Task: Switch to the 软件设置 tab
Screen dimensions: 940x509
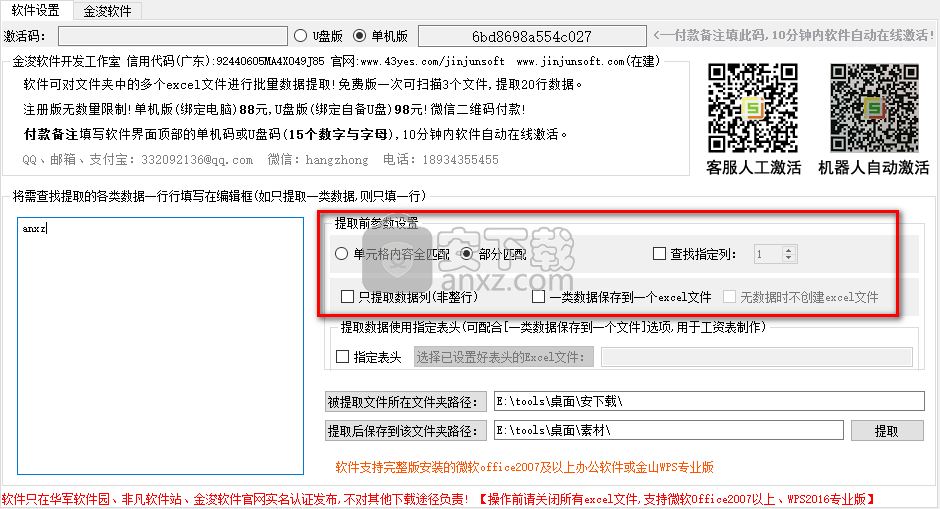Action: coord(36,10)
